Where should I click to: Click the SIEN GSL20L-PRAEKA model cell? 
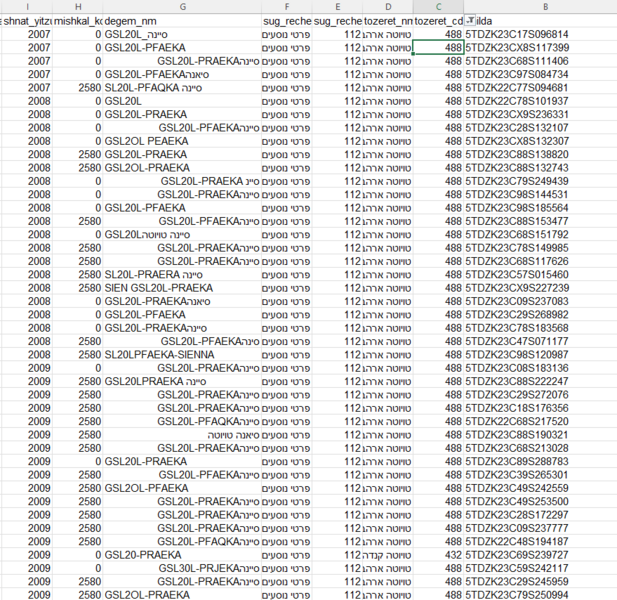(182, 288)
